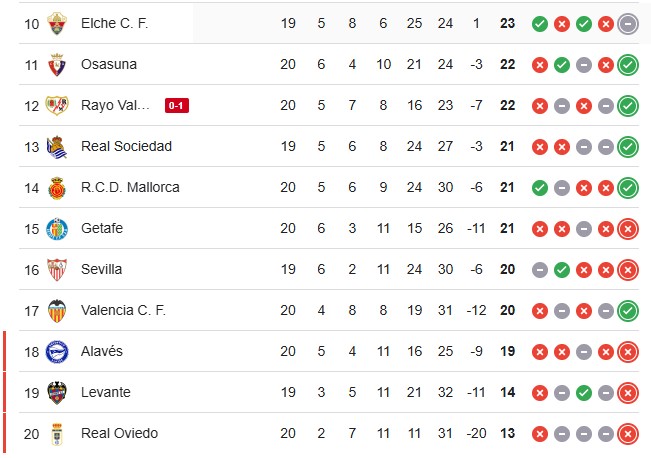Click the Sevilla club crest
Image resolution: width=651 pixels, height=458 pixels.
(57, 269)
